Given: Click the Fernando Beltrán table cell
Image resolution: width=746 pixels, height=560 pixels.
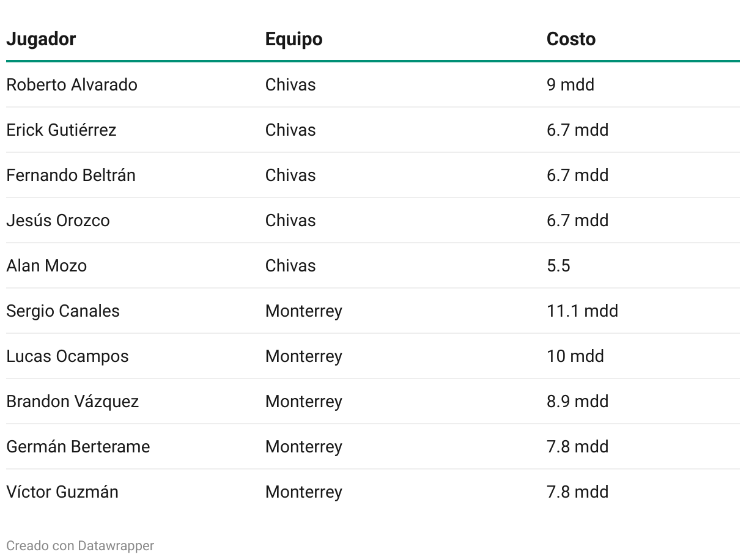Looking at the screenshot, I should 71,175.
